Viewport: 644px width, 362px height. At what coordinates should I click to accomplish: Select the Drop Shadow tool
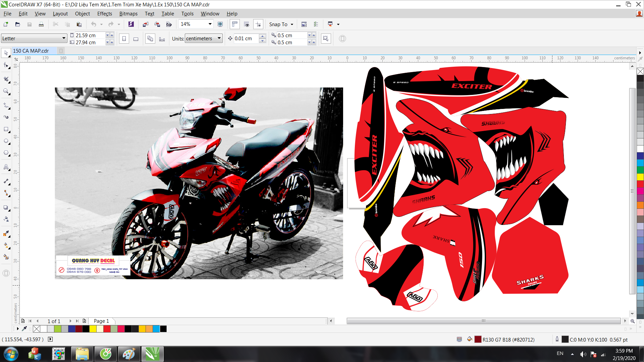[x=6, y=207]
